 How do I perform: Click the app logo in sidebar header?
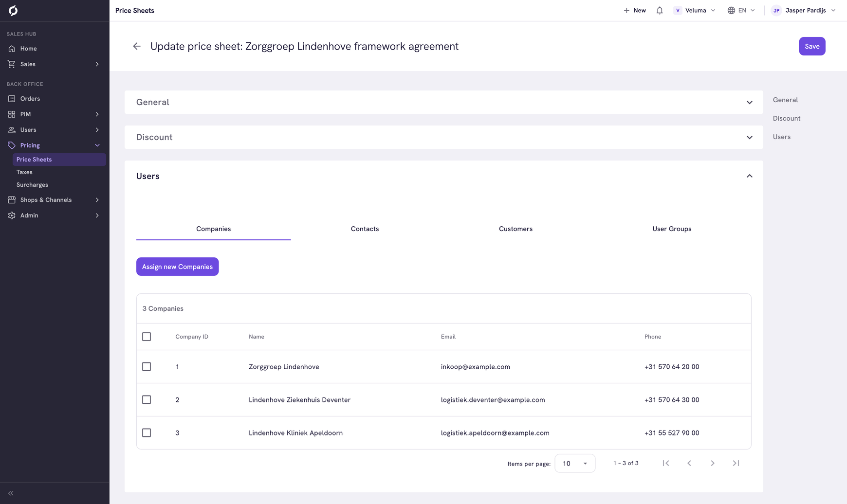(13, 10)
